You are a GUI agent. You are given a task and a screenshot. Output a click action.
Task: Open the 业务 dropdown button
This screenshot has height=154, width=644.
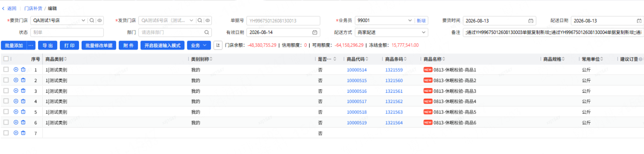[199, 45]
